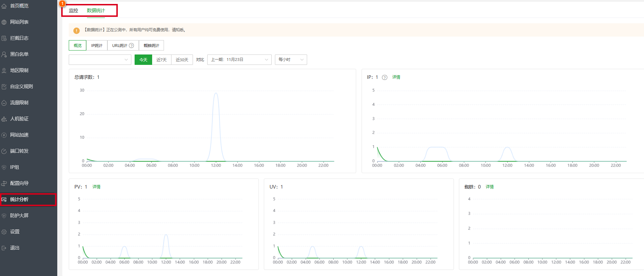Screen dimensions: 644x276
Task: Switch time range to 近7天
Action: [x=161, y=60]
